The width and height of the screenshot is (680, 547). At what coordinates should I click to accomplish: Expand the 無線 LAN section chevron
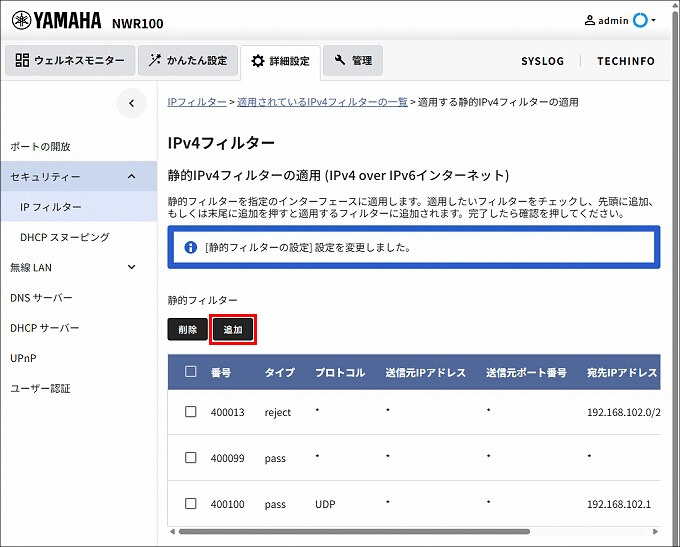[x=131, y=267]
